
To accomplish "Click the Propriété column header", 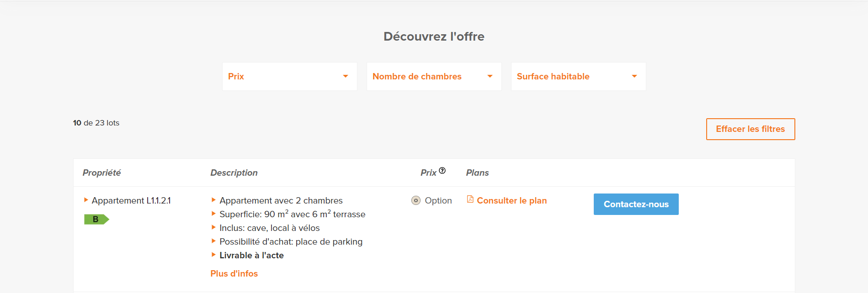I will tap(101, 173).
